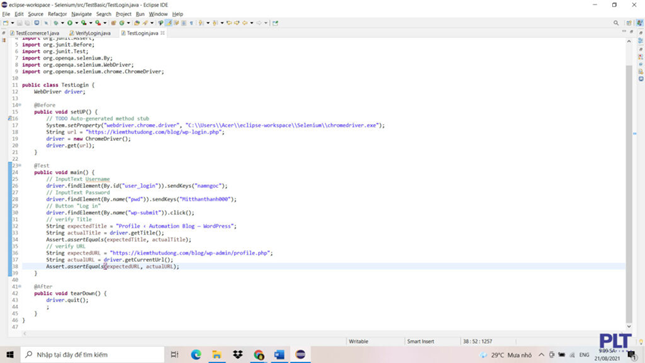Jump to Previous Annotation

click(x=215, y=23)
